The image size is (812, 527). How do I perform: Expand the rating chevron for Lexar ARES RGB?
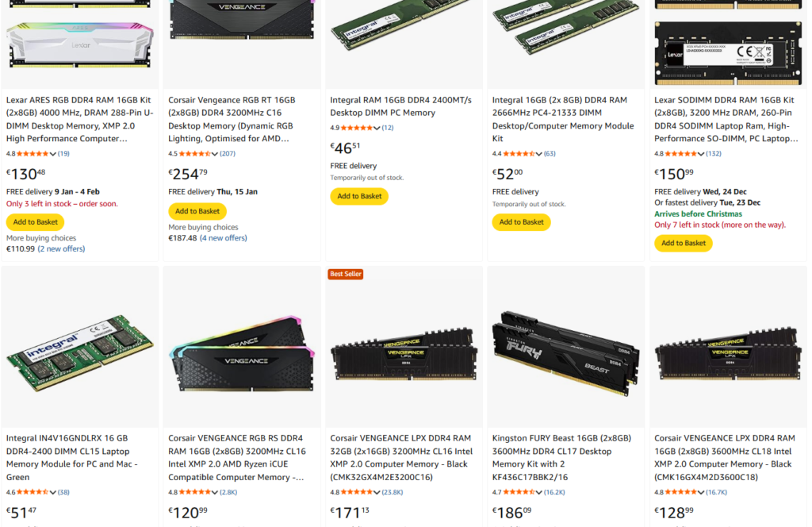click(x=52, y=154)
